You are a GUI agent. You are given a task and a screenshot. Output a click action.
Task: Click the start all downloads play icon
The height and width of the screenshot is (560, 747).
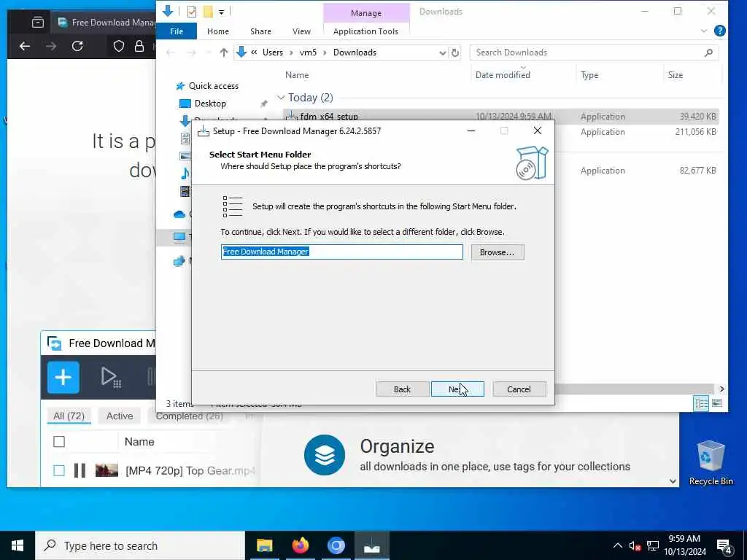(111, 378)
